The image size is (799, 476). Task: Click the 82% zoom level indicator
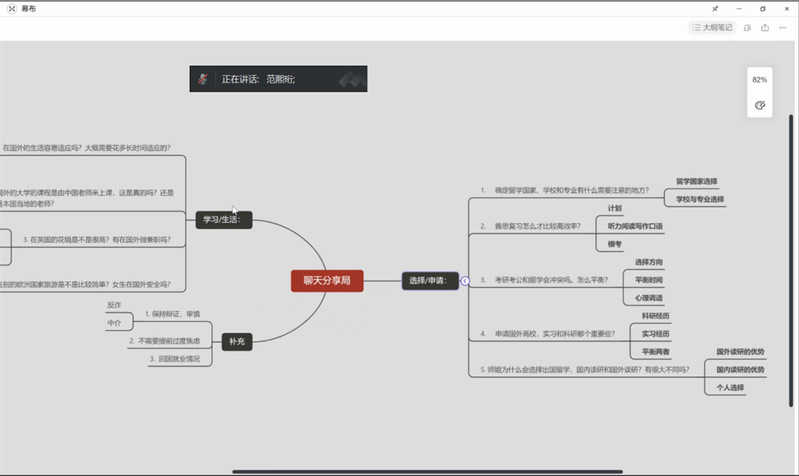coord(759,79)
